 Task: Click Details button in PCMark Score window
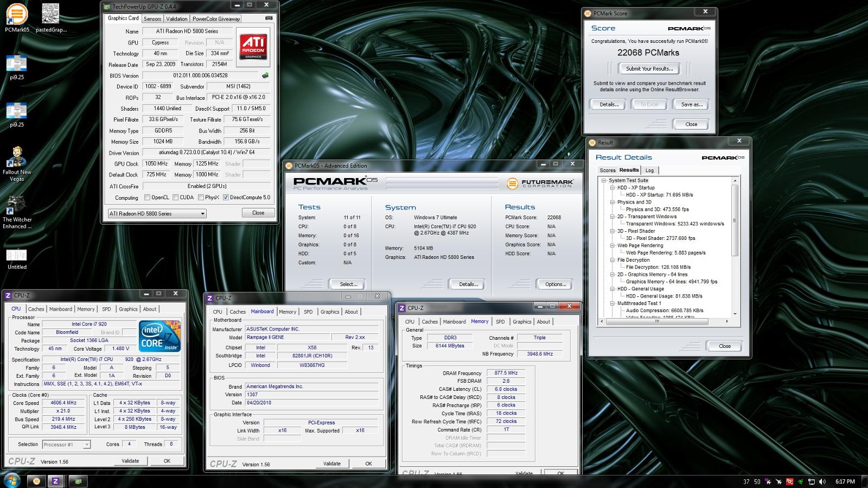(609, 104)
